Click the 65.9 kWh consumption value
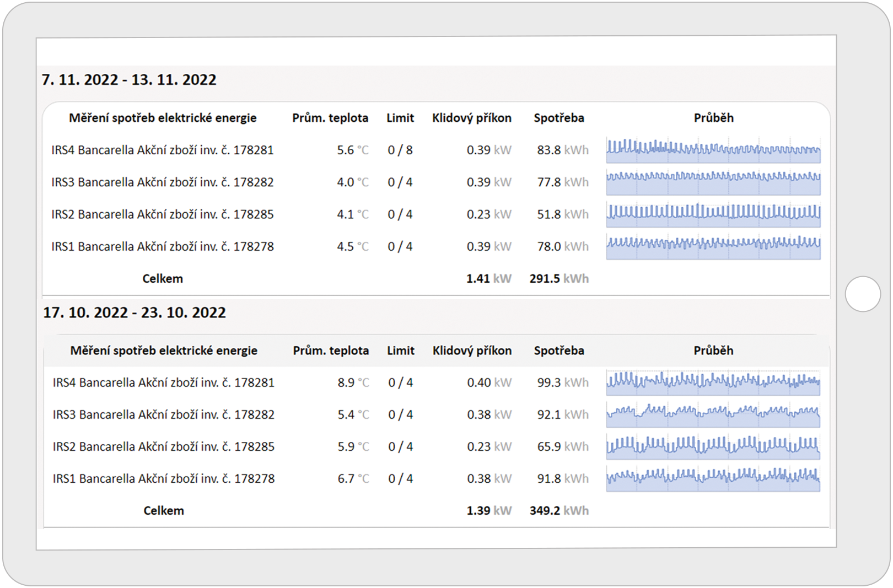The width and height of the screenshot is (893, 588). [x=563, y=446]
